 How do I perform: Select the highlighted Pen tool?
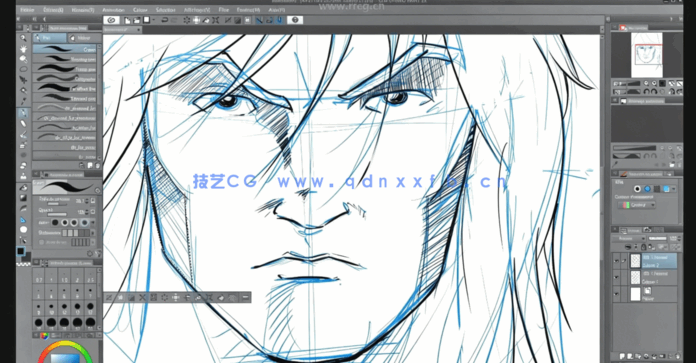coord(23,112)
